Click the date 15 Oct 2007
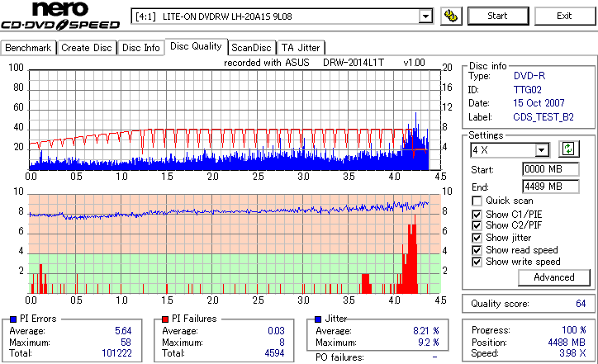 (539, 103)
